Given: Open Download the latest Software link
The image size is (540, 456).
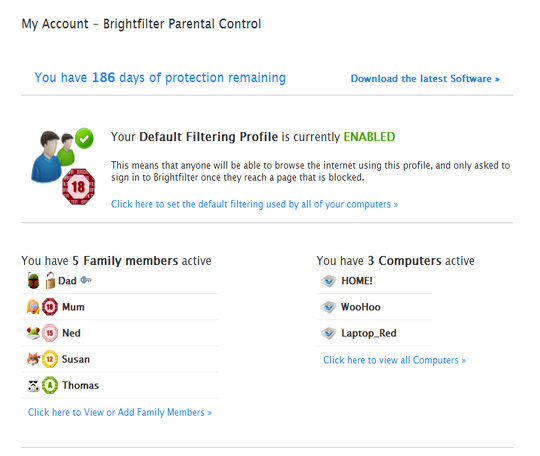Looking at the screenshot, I should pos(425,79).
